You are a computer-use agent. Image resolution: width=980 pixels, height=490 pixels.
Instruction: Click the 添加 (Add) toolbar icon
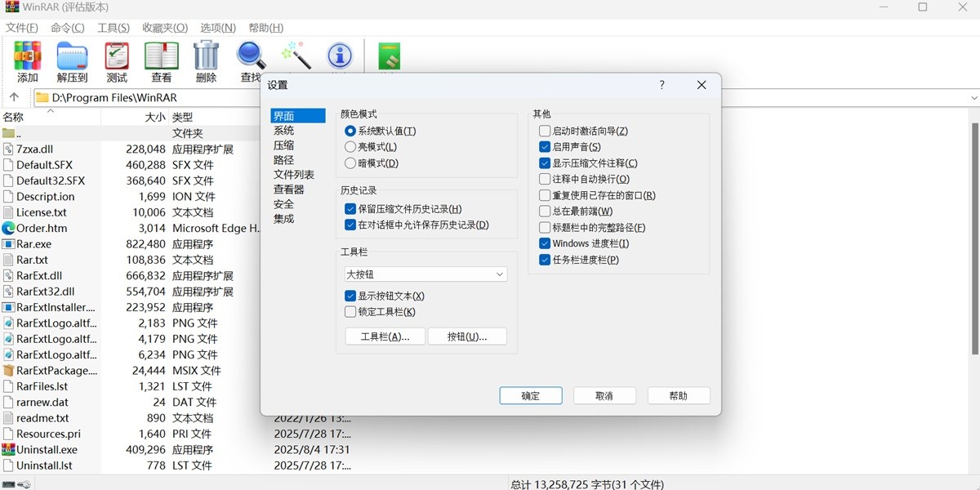[27, 57]
